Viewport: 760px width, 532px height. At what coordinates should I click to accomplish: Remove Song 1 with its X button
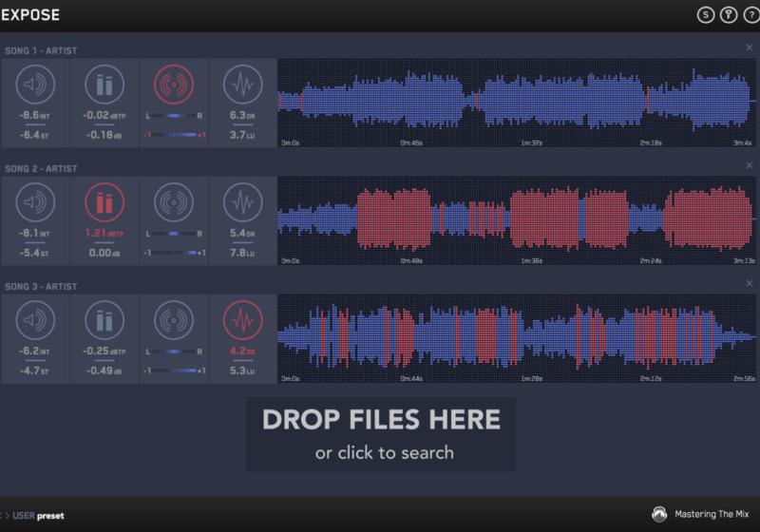(749, 47)
